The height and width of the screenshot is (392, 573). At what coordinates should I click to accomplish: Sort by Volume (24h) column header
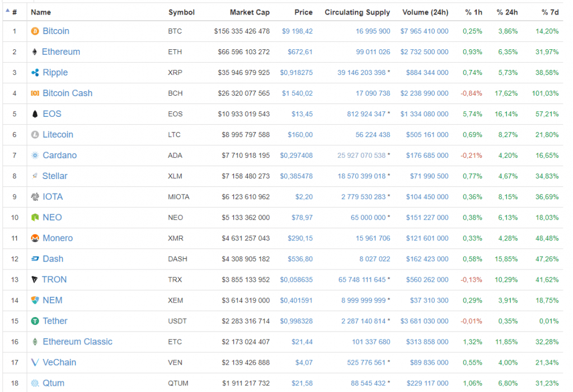click(425, 12)
